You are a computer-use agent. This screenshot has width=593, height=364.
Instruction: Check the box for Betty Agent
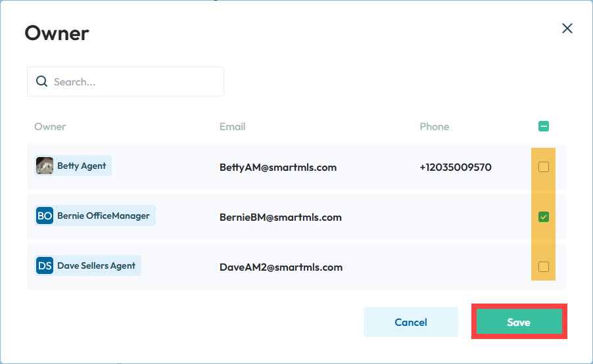click(544, 167)
